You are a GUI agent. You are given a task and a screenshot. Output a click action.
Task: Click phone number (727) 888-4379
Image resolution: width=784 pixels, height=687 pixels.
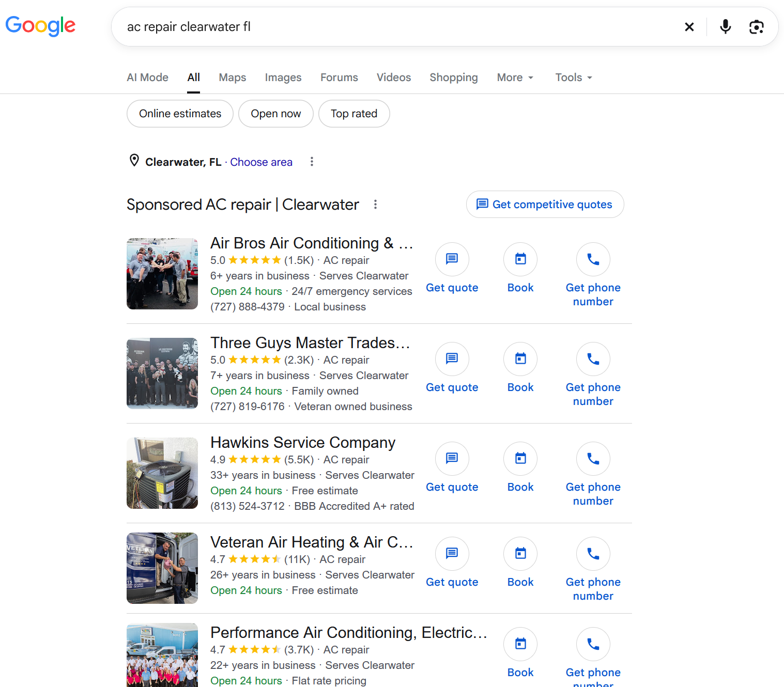pos(248,307)
